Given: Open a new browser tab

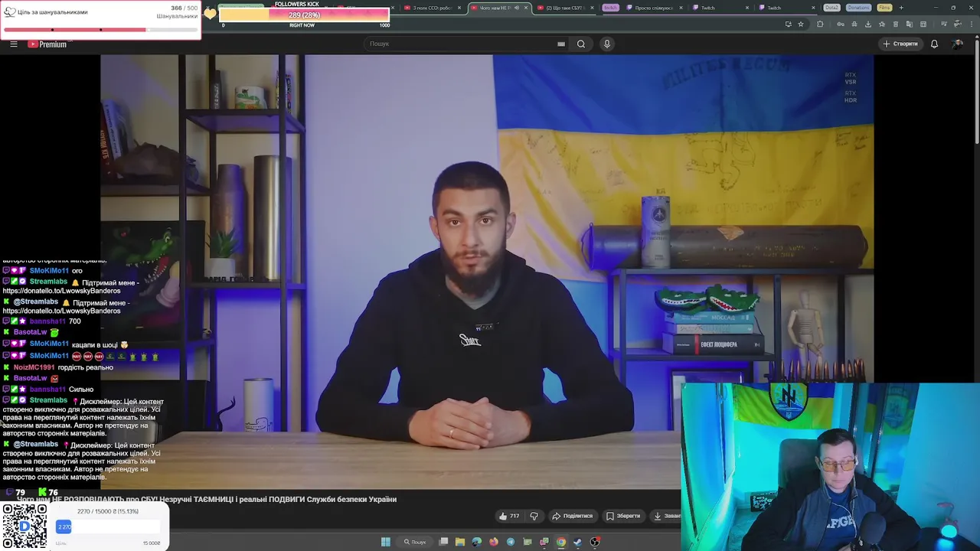Looking at the screenshot, I should [x=900, y=8].
